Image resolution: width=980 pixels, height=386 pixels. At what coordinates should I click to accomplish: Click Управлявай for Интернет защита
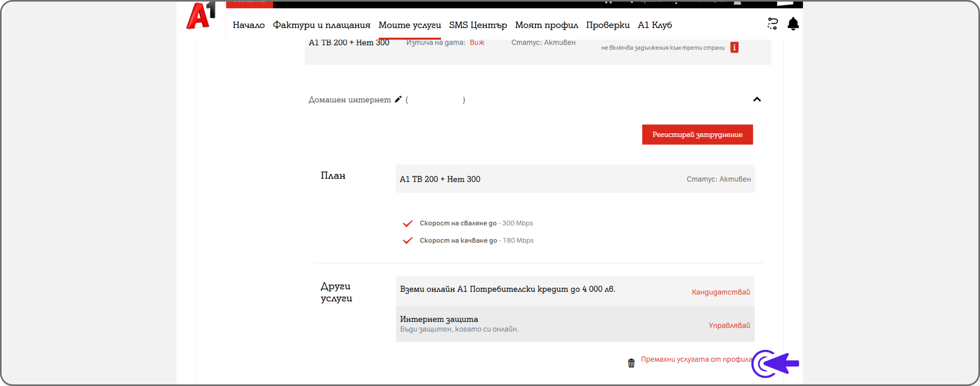pos(729,326)
